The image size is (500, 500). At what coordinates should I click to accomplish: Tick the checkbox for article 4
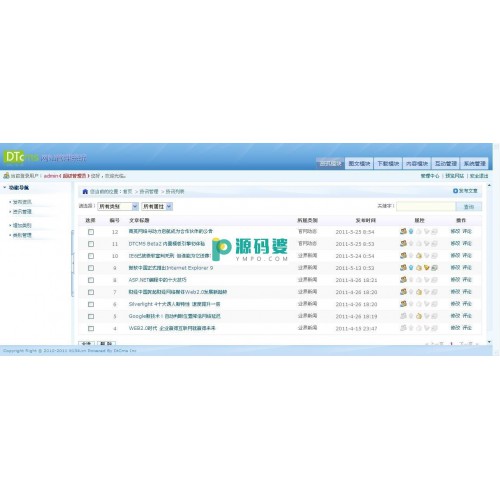click(x=91, y=328)
